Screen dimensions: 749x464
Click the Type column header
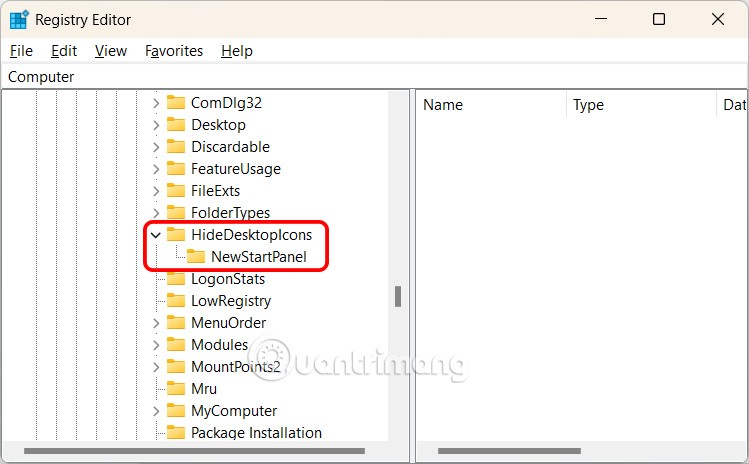[x=642, y=105]
